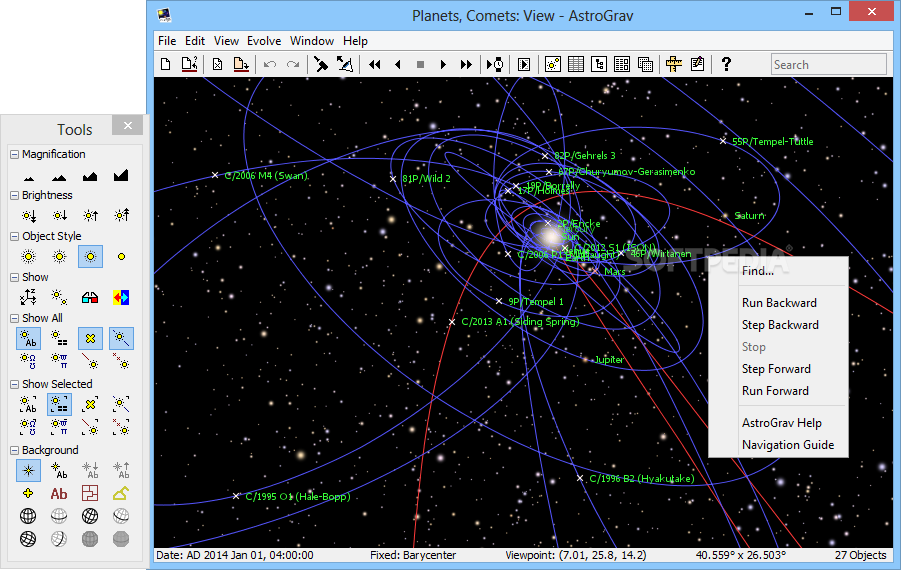This screenshot has width=901, height=570.
Task: Choose Run Backward in context menu
Action: click(x=778, y=303)
